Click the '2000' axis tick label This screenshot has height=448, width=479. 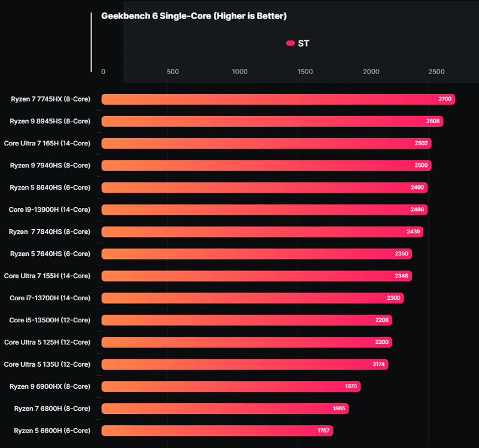[371, 72]
